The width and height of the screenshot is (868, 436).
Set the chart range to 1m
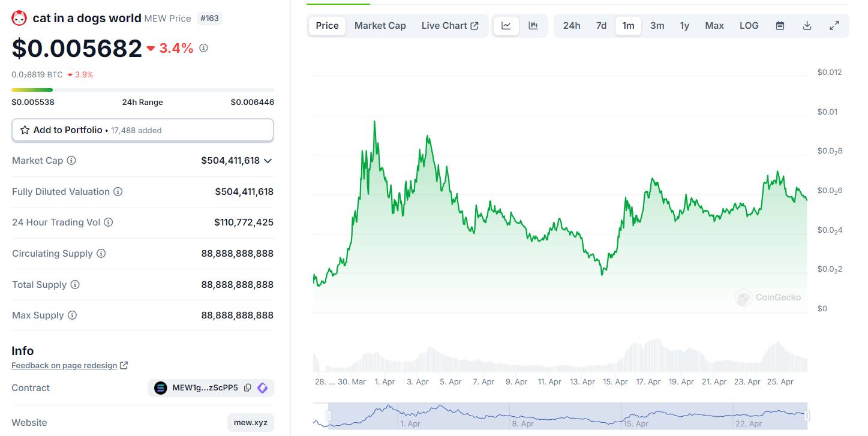628,26
